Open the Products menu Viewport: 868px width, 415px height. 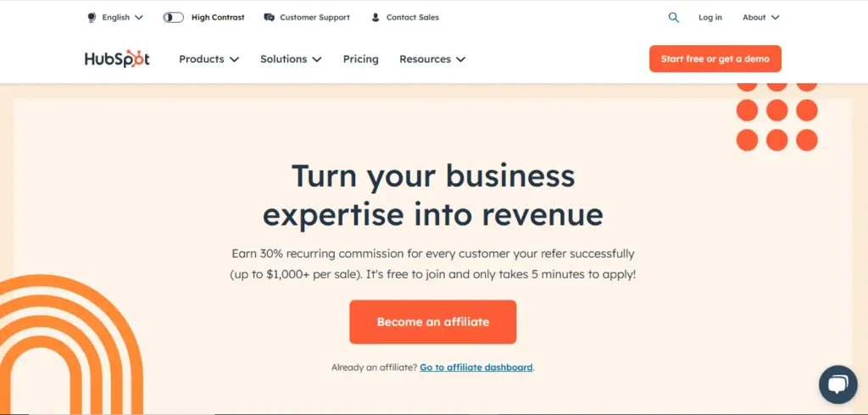(209, 59)
